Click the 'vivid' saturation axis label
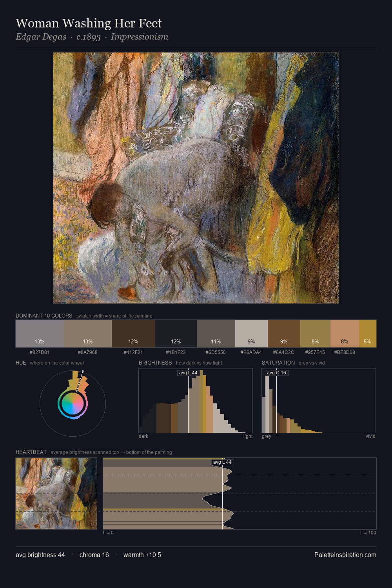The height and width of the screenshot is (588, 392). (x=370, y=436)
